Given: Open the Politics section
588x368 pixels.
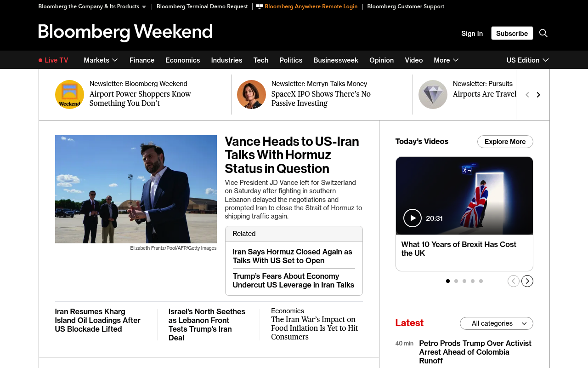Looking at the screenshot, I should tap(291, 60).
